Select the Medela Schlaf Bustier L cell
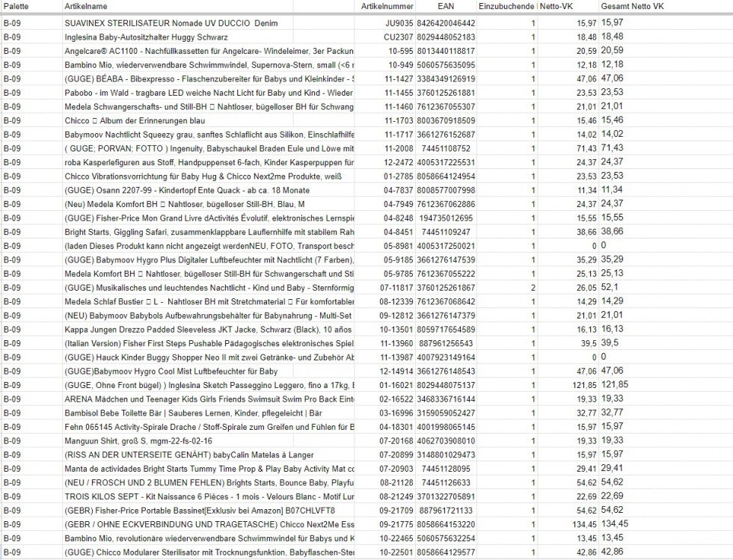 click(x=209, y=301)
